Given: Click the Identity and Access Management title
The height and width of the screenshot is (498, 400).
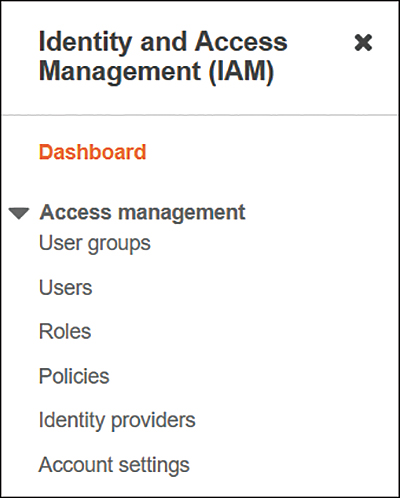Looking at the screenshot, I should pyautogui.click(x=163, y=56).
